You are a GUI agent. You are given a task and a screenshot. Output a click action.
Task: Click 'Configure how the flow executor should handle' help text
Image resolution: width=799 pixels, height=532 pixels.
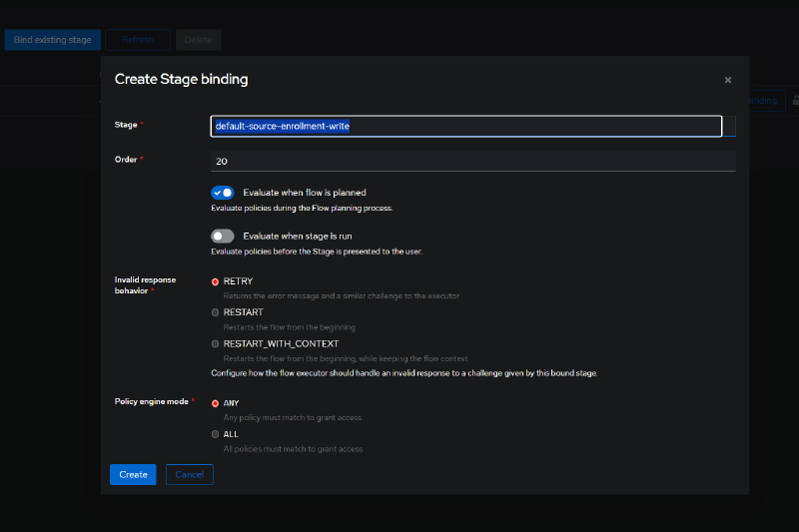pos(404,373)
